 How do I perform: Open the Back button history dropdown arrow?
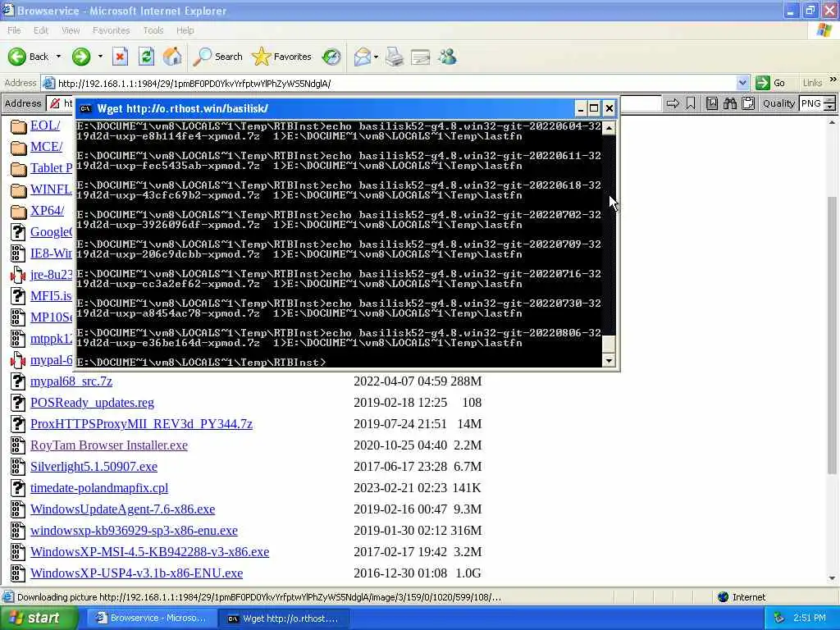click(58, 57)
